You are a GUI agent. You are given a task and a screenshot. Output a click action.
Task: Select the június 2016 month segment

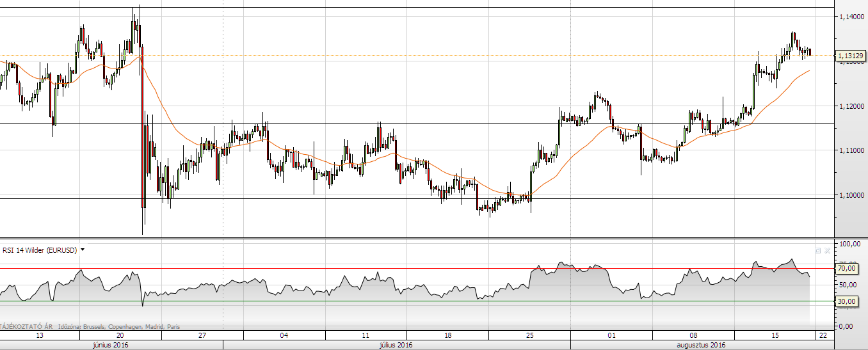tap(111, 345)
